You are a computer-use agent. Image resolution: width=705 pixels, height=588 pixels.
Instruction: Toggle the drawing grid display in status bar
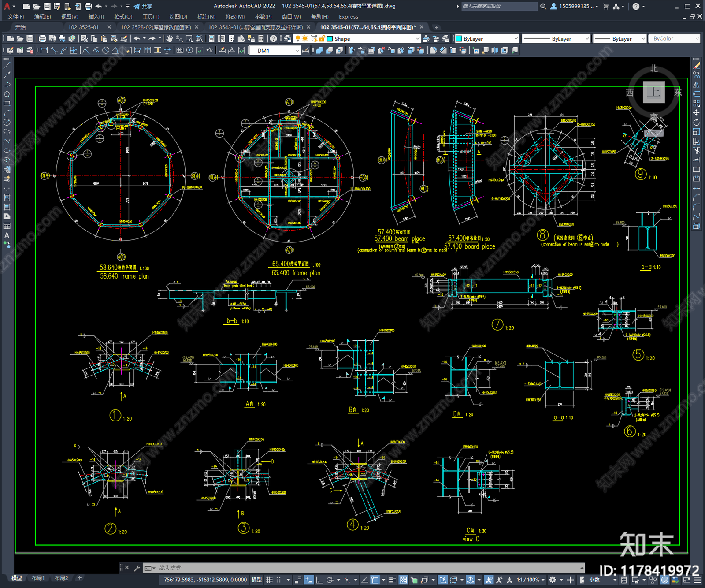tap(269, 580)
